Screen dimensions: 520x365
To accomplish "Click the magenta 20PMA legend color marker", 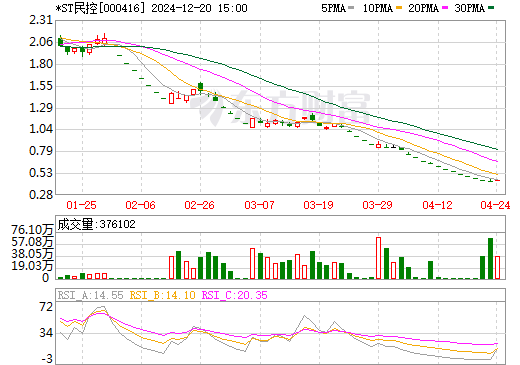I will pyautogui.click(x=445, y=8).
